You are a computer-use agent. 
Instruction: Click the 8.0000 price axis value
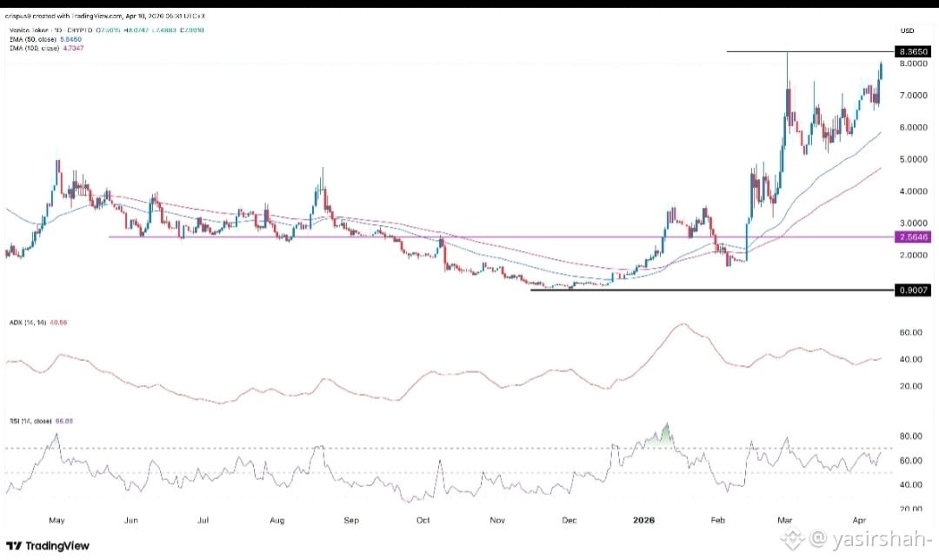[913, 63]
